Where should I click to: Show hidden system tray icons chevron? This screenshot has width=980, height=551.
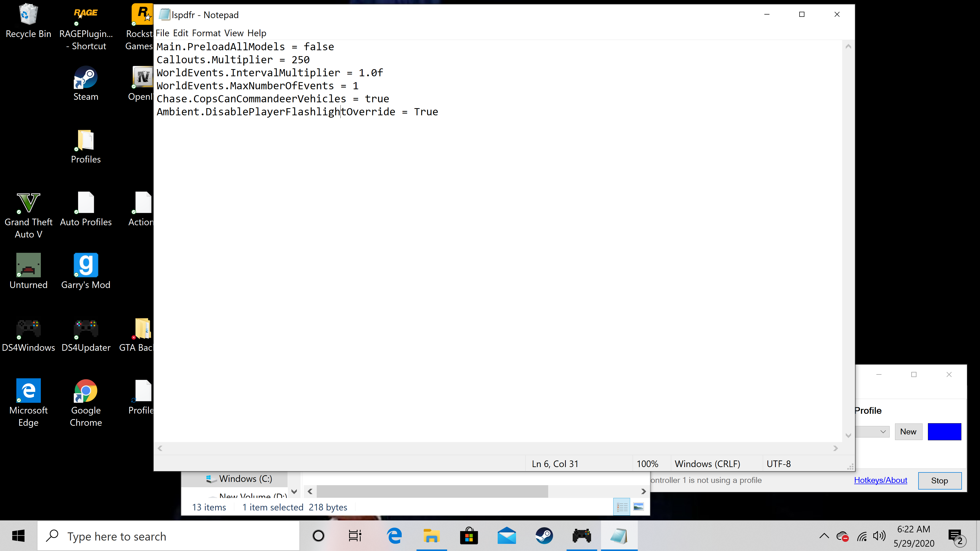824,536
